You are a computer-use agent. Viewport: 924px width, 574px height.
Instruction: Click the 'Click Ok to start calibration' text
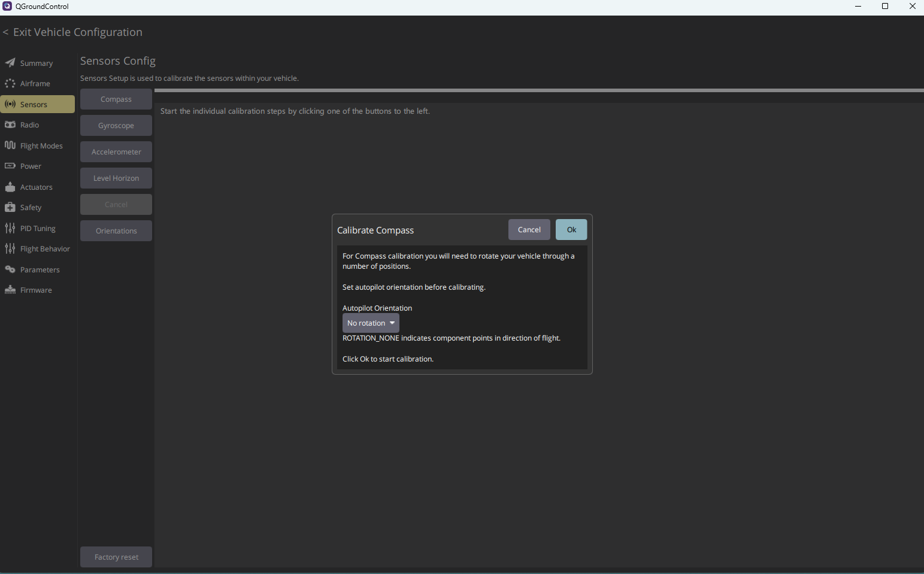[388, 359]
